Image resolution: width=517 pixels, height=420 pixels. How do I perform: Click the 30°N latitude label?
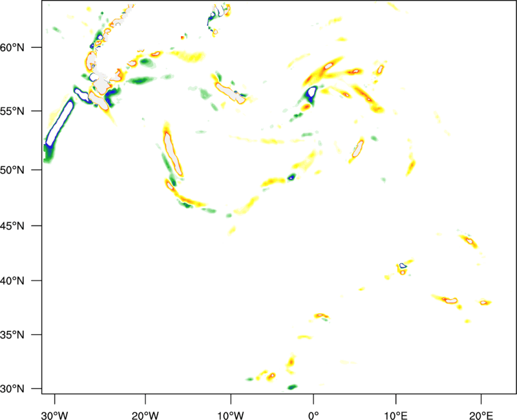pyautogui.click(x=12, y=389)
